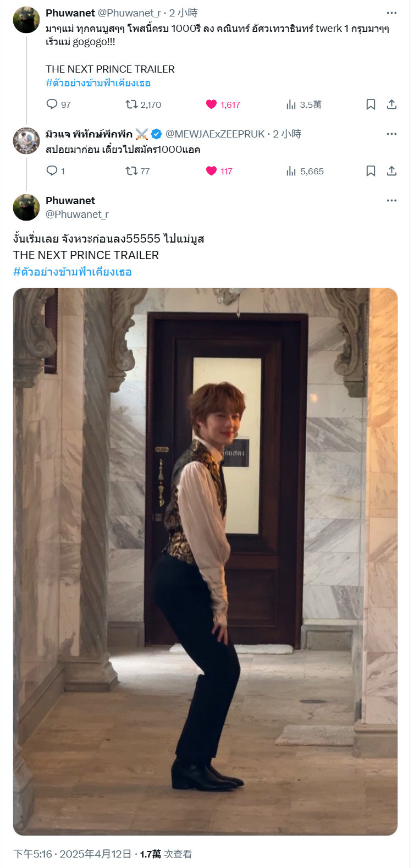Open more options for MEWJAExZEEPRUK tweet
Viewport: 414px width, 868px height.
tap(391, 134)
